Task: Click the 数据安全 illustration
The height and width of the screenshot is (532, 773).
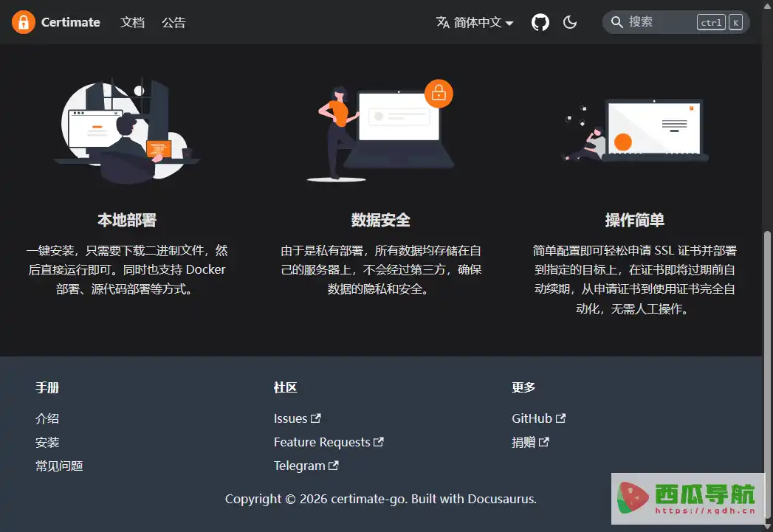Action: pos(380,131)
